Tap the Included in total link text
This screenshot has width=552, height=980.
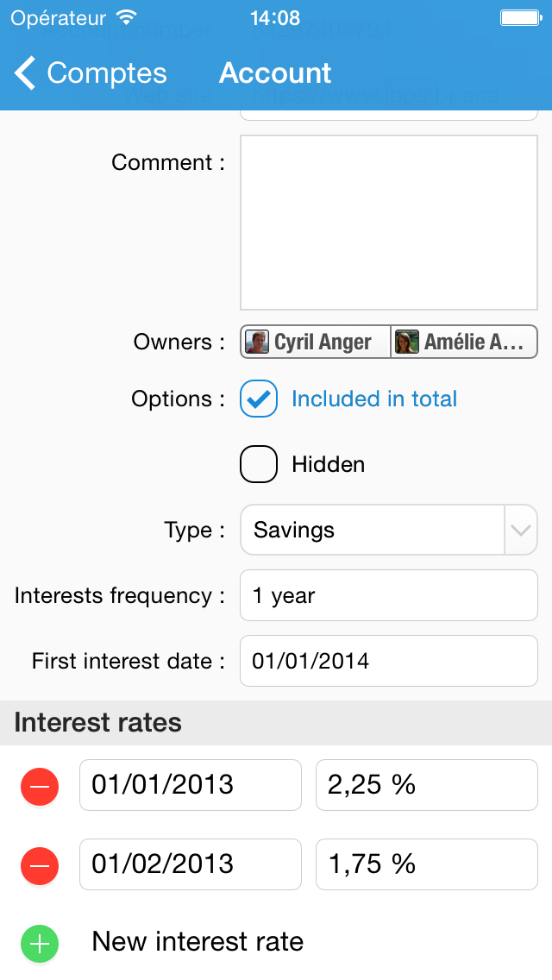pos(374,399)
